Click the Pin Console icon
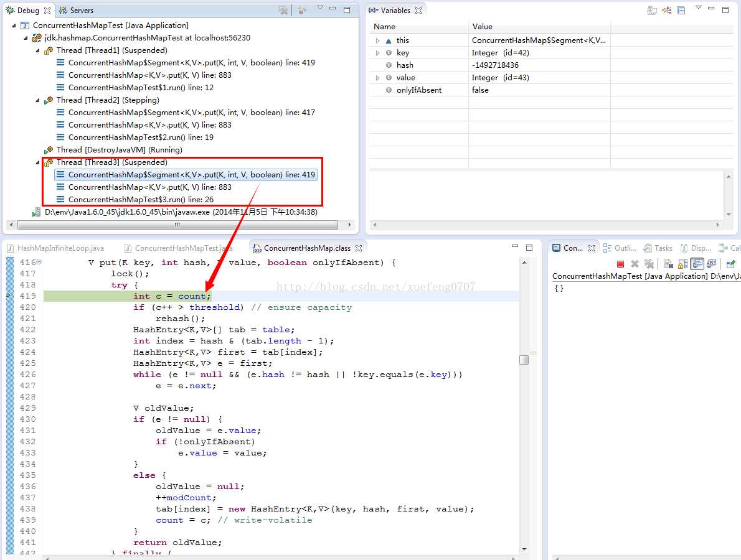 730,264
